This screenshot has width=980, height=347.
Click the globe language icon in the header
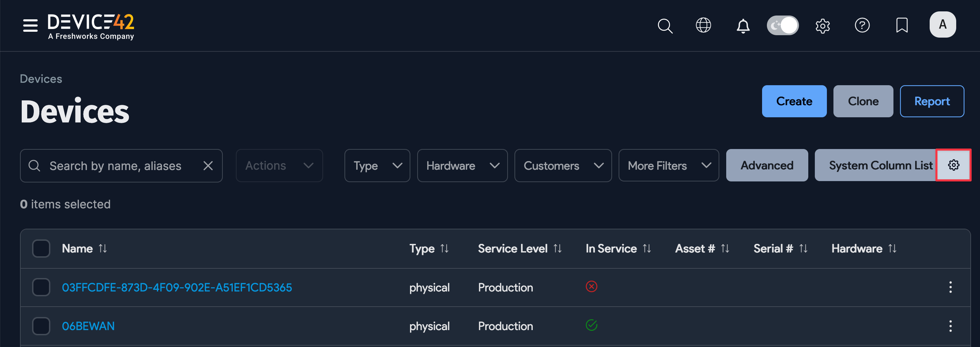(703, 26)
